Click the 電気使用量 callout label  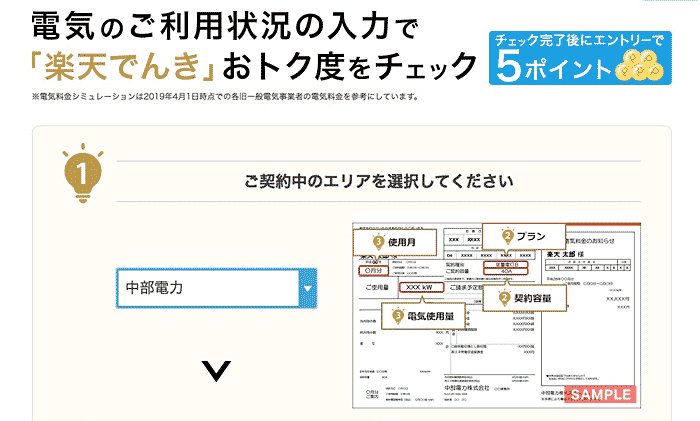pos(423,316)
